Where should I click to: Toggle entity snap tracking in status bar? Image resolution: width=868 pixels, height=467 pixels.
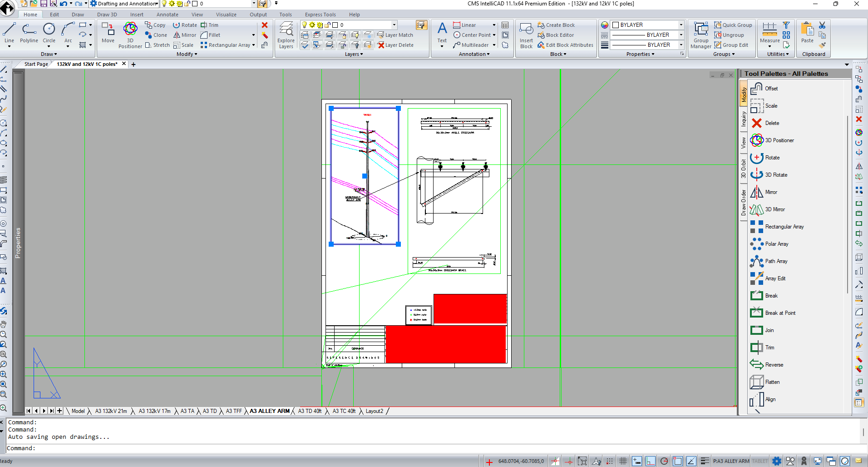[x=691, y=461]
